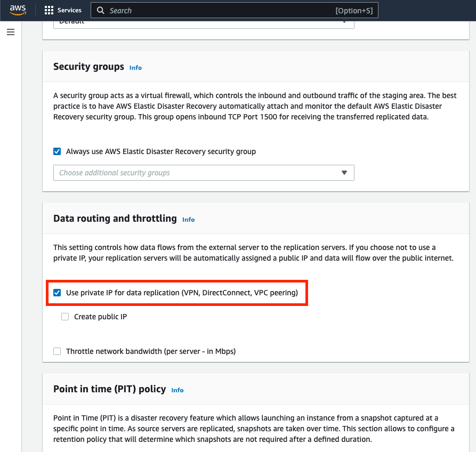Click the search magnifier icon

tap(101, 10)
